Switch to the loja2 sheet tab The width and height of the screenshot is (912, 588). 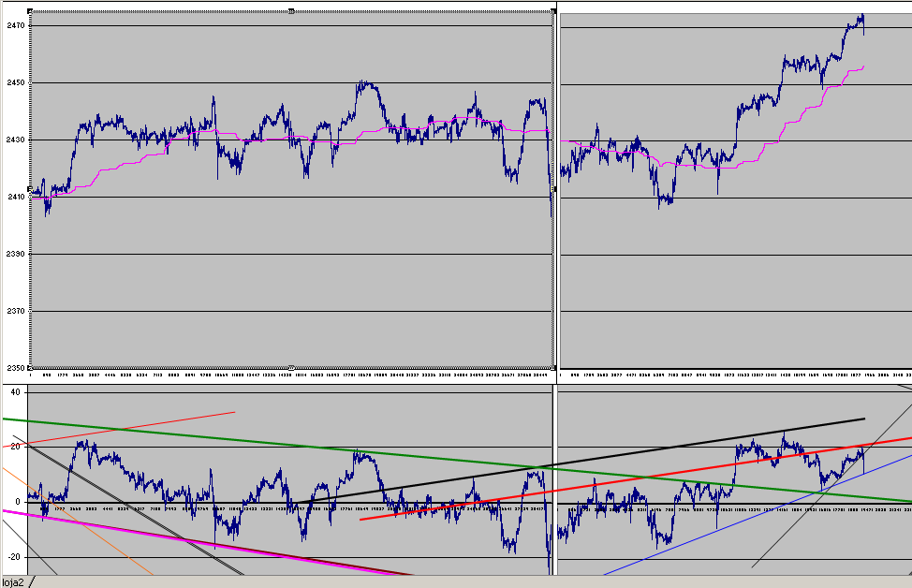(x=13, y=582)
